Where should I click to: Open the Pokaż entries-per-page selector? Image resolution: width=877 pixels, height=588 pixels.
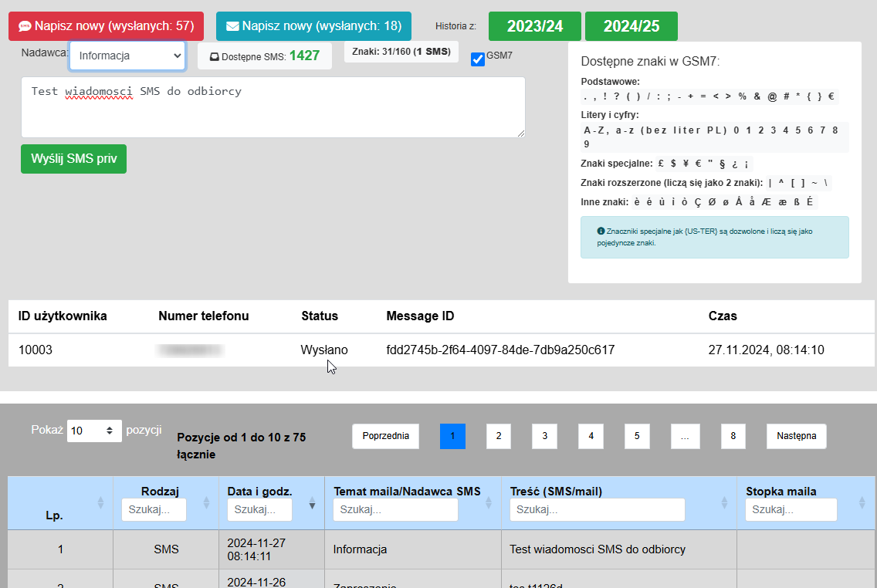click(94, 431)
